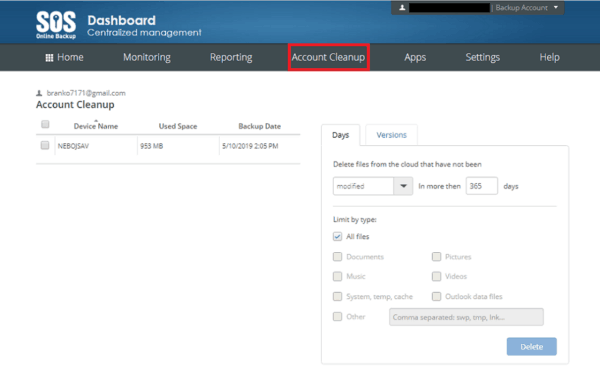The width and height of the screenshot is (600, 391).
Task: Check the Music file type checkbox
Action: point(337,276)
